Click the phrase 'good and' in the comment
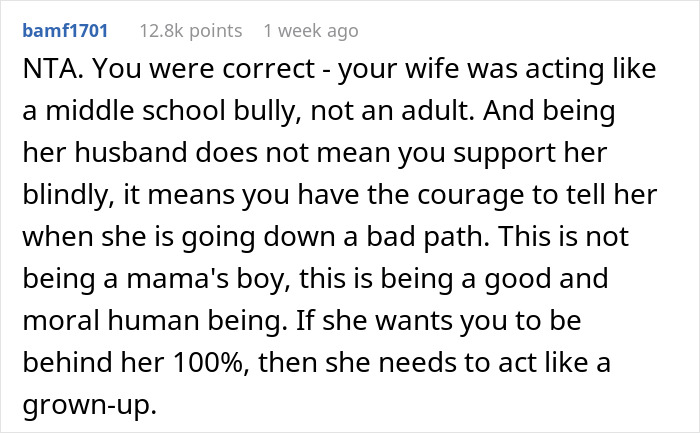 (x=546, y=279)
